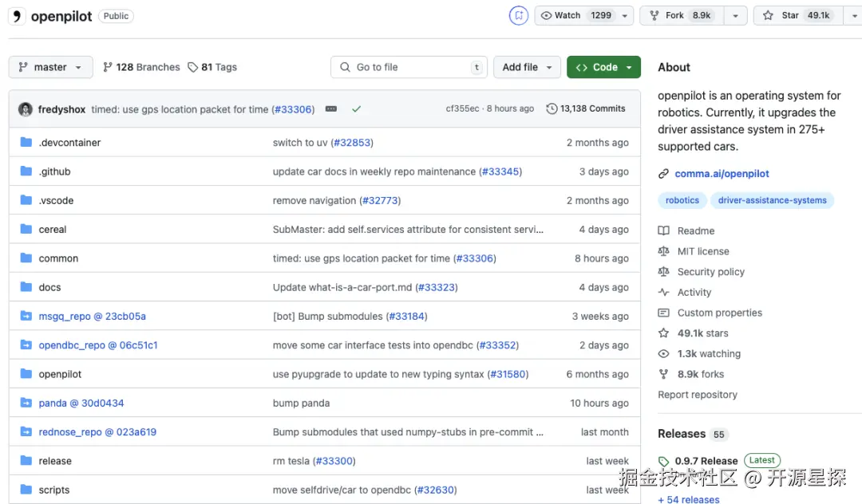862x504 pixels.
Task: Click the folder icon for .github
Action: 26,171
